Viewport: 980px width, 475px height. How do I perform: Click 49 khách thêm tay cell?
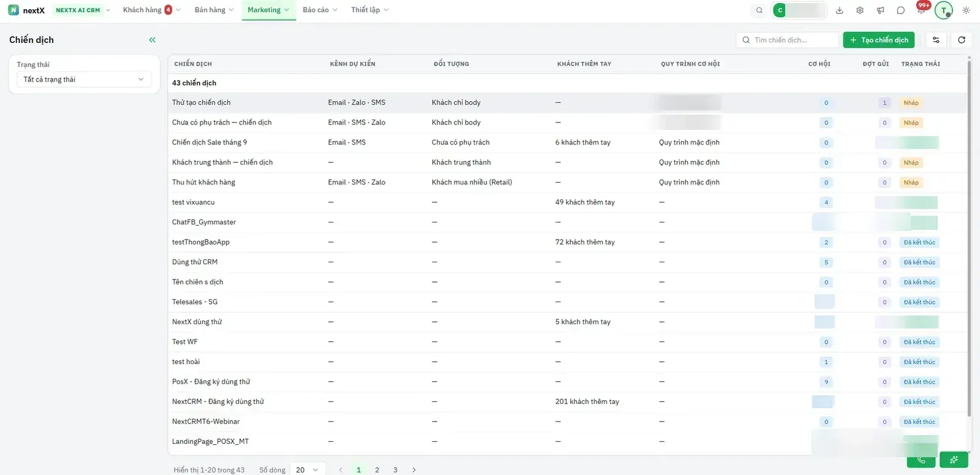585,202
